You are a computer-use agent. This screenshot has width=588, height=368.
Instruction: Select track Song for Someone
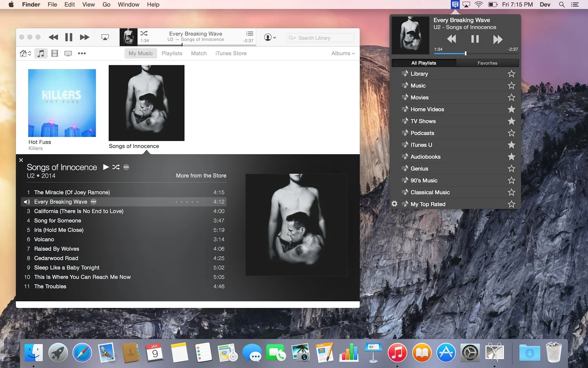click(x=123, y=220)
